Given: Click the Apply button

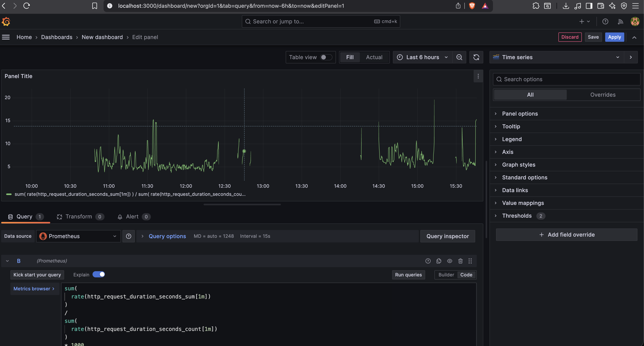Looking at the screenshot, I should (614, 37).
